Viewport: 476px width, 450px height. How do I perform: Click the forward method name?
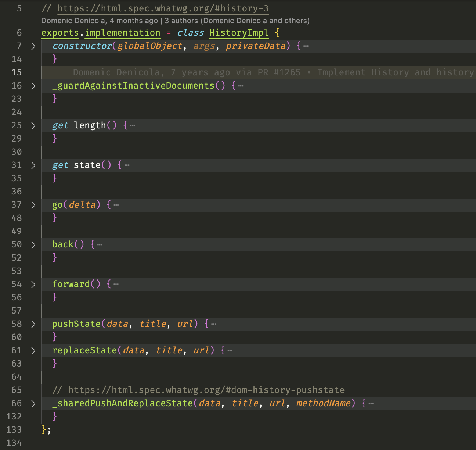[71, 284]
